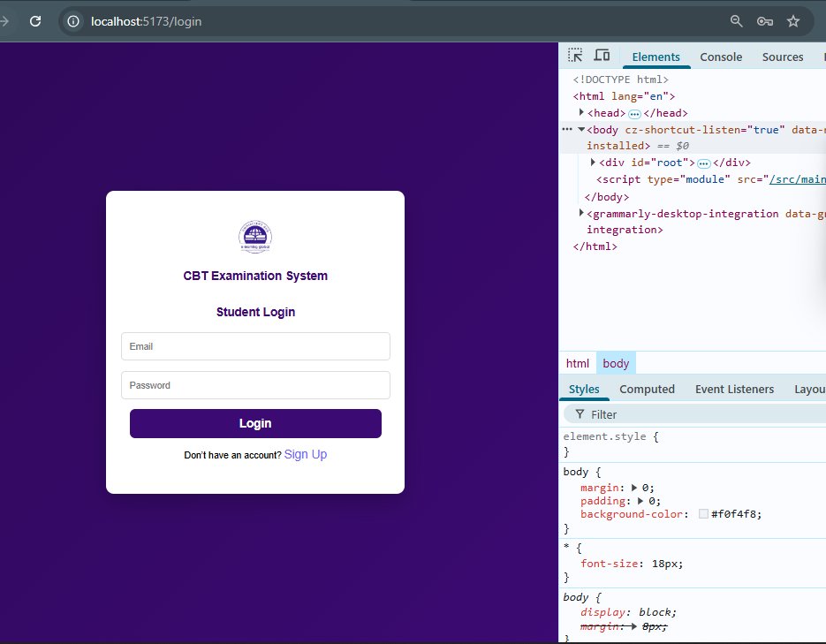Open the #f0f4f8 background color swatch

click(x=703, y=514)
